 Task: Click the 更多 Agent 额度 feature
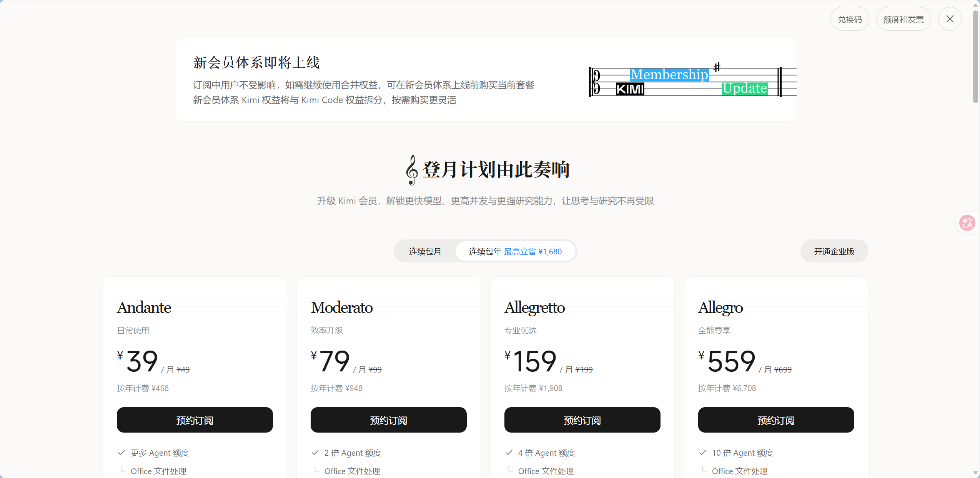pos(160,453)
